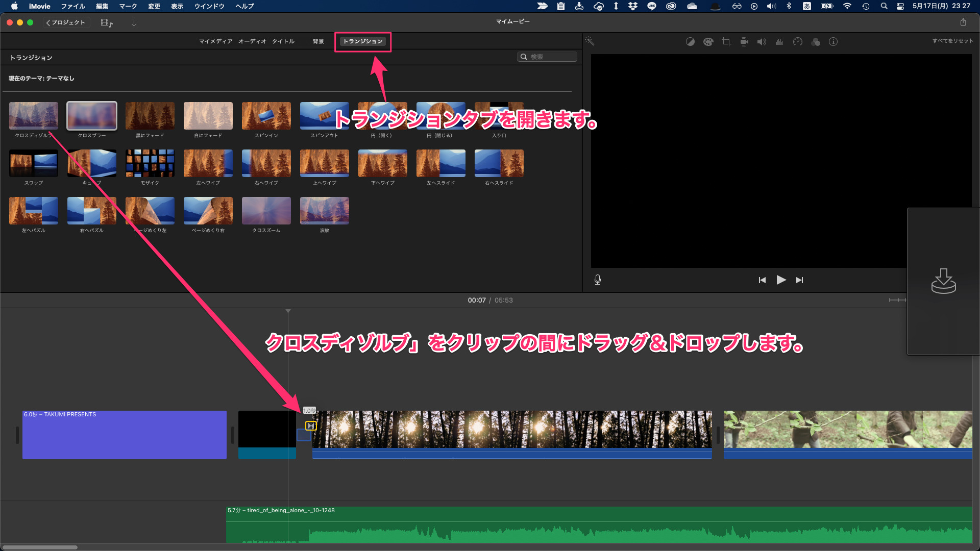Viewport: 980px width, 551px height.
Task: Open the 変更 menu
Action: click(x=154, y=6)
